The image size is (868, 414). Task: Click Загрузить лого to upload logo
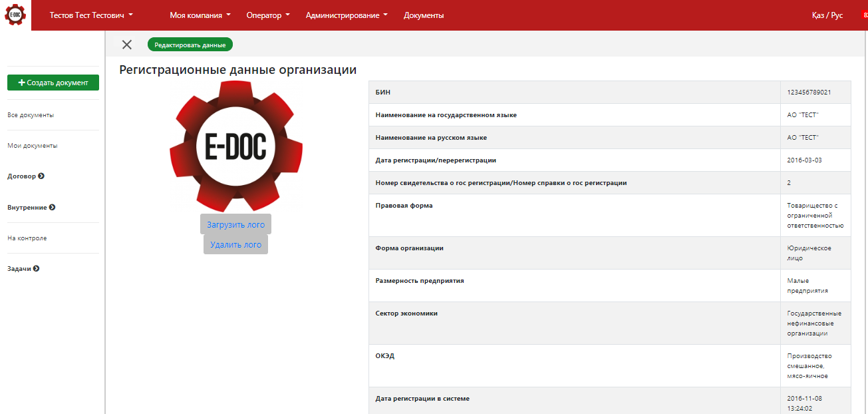click(x=235, y=225)
